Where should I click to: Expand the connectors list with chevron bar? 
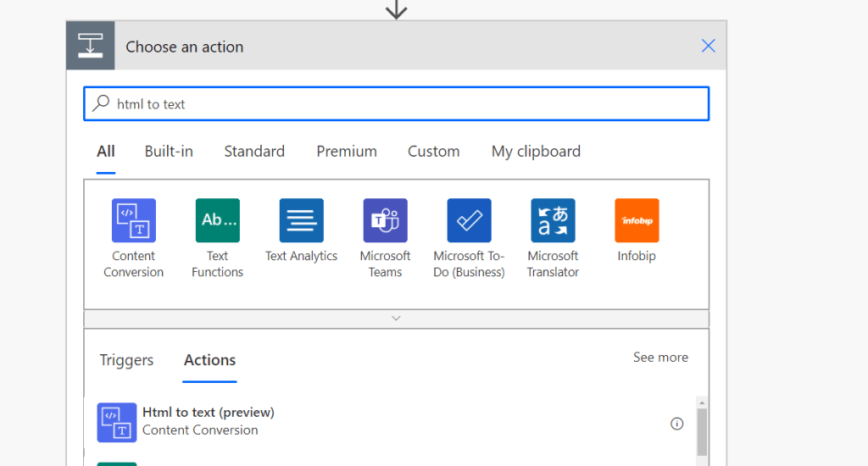pos(396,319)
